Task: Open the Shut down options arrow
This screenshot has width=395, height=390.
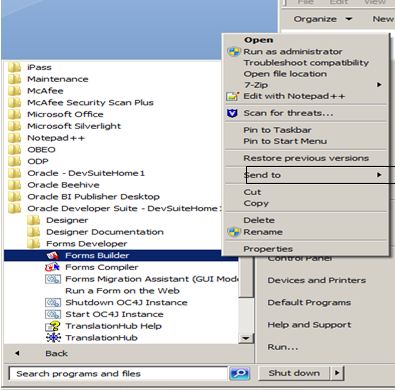Action: pyautogui.click(x=337, y=373)
